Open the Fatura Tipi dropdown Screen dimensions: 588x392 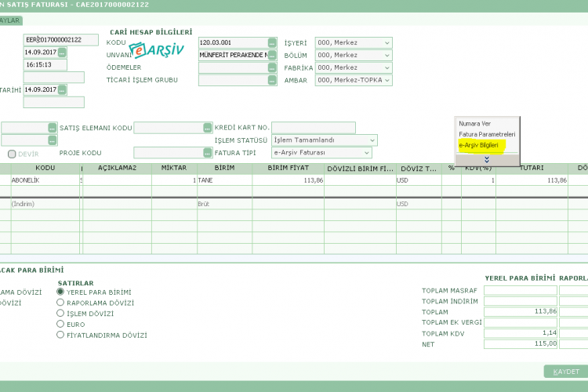367,153
